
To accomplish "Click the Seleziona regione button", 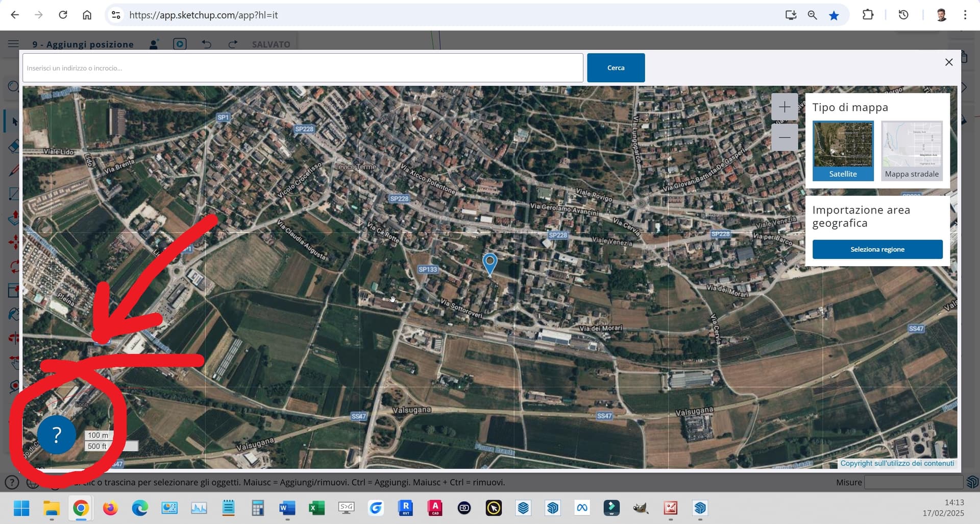I will pos(877,249).
